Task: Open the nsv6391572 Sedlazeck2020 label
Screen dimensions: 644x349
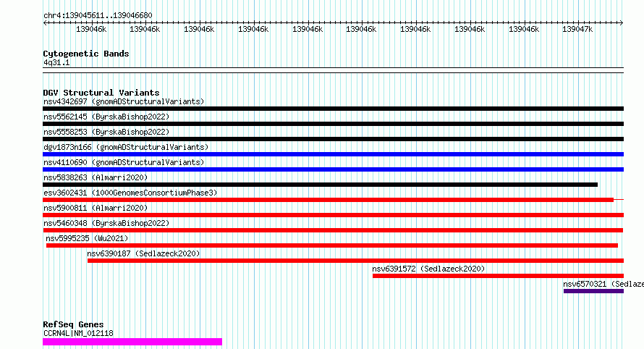Action: 428,269
